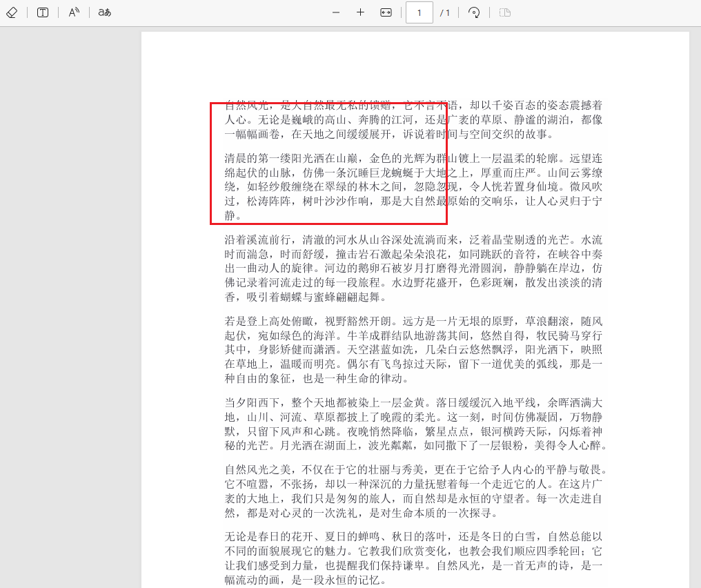Rotate the current page

pos(474,12)
